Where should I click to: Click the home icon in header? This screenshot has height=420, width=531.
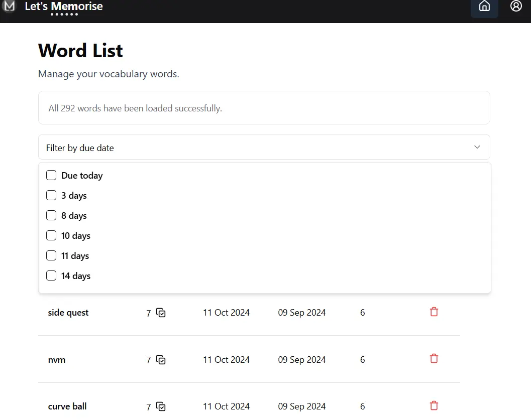coord(484,7)
